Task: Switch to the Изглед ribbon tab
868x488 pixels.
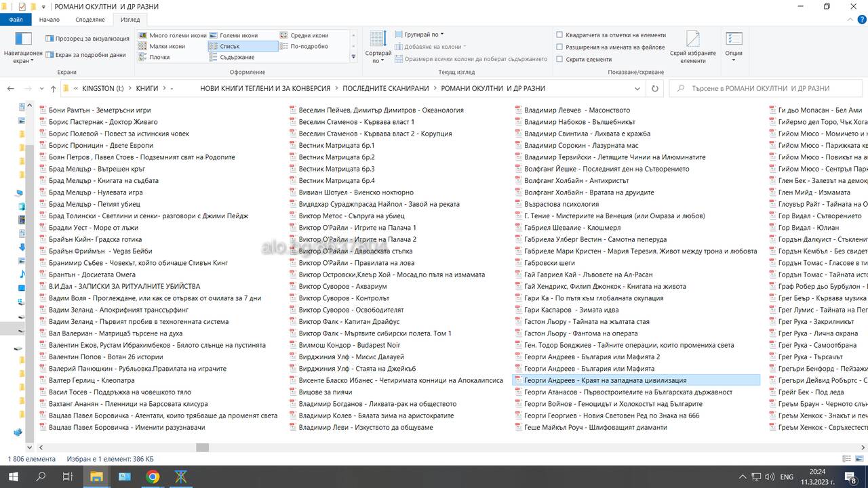Action: click(x=130, y=20)
